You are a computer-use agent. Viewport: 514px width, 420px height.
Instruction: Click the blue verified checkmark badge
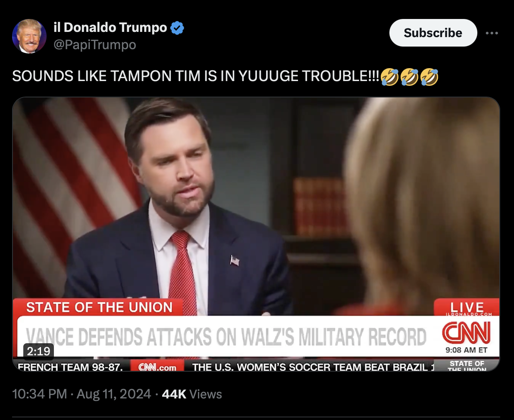point(177,28)
